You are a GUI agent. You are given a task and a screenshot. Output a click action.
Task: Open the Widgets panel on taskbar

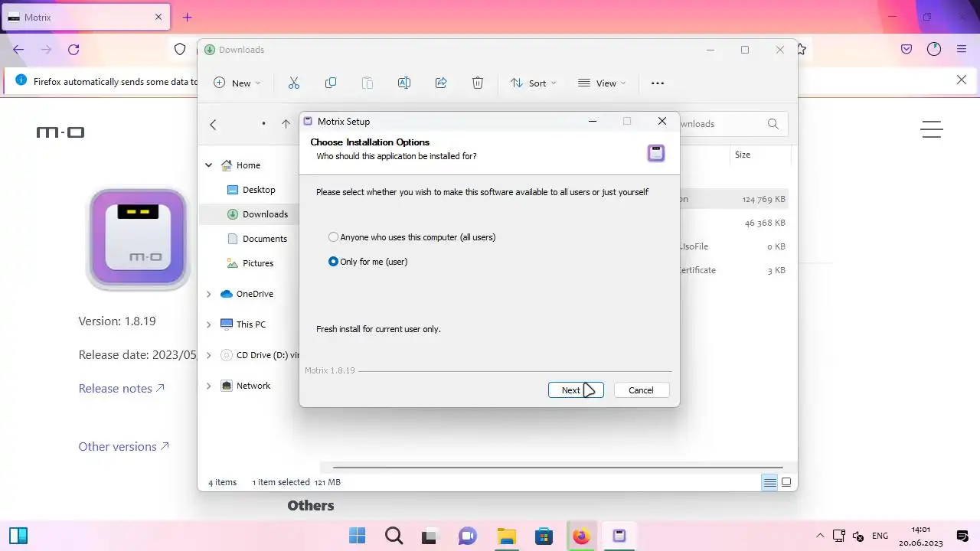coord(18,536)
